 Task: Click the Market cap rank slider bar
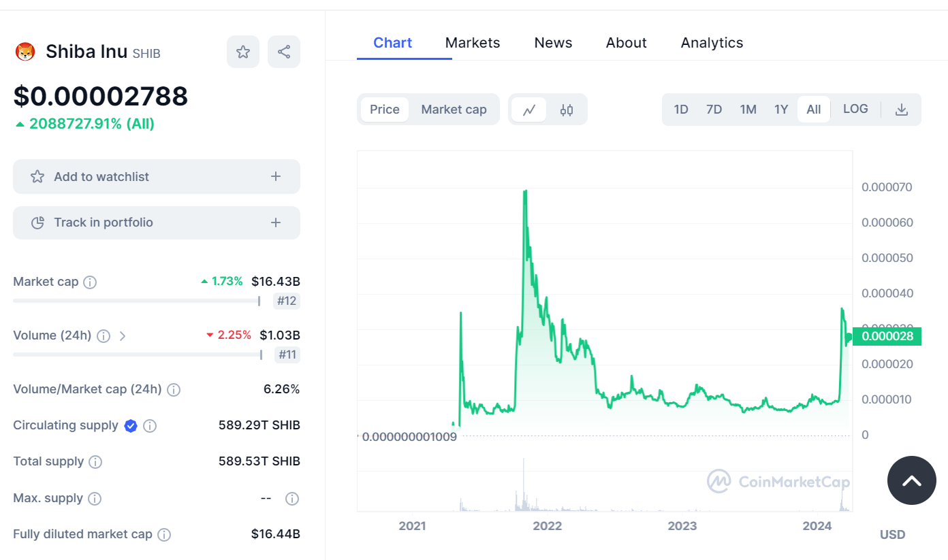tap(136, 301)
